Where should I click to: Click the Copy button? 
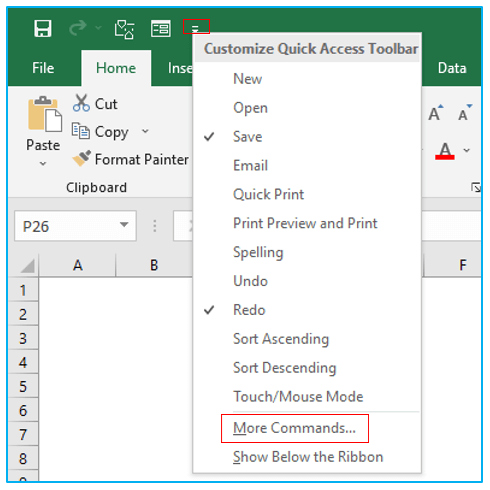pyautogui.click(x=100, y=132)
